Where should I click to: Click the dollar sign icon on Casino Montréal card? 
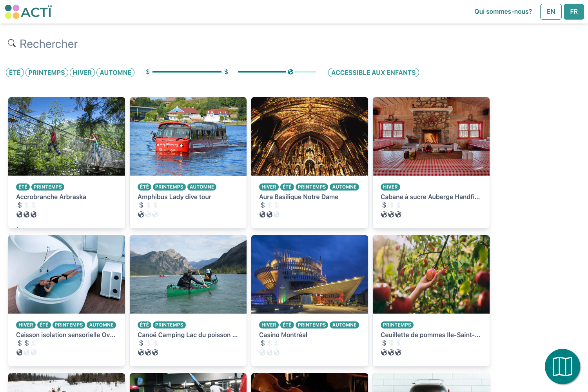pyautogui.click(x=262, y=343)
